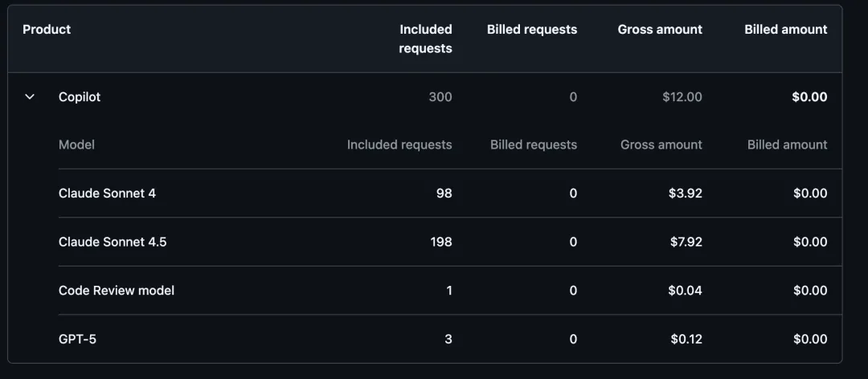The height and width of the screenshot is (379, 868).
Task: Select the Claude Sonnet 4.5 model row
Action: (x=113, y=242)
